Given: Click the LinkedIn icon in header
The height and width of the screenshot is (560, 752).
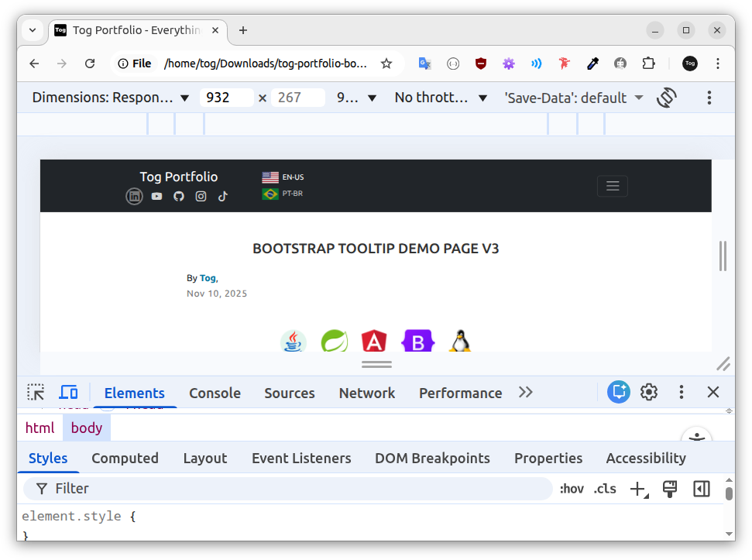Looking at the screenshot, I should tap(134, 196).
